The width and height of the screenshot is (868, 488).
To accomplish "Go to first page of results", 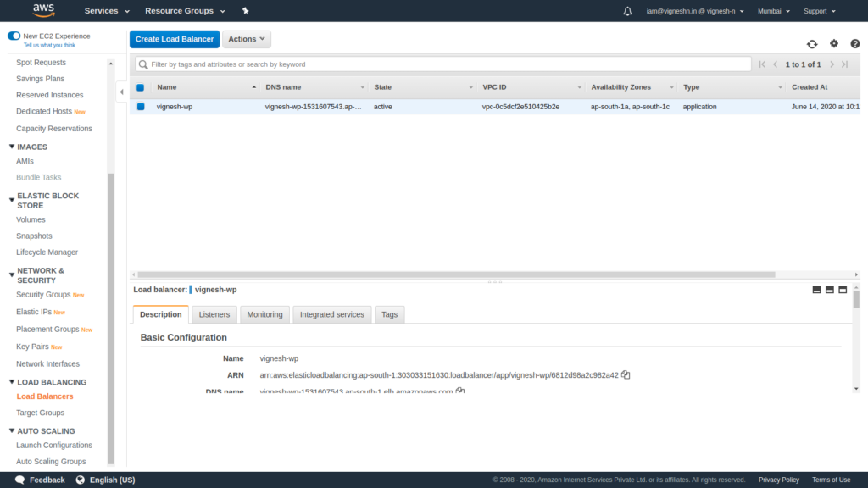I will click(x=762, y=64).
